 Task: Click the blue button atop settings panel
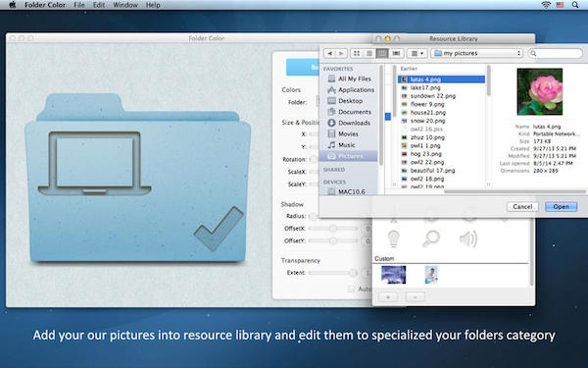pyautogui.click(x=303, y=67)
